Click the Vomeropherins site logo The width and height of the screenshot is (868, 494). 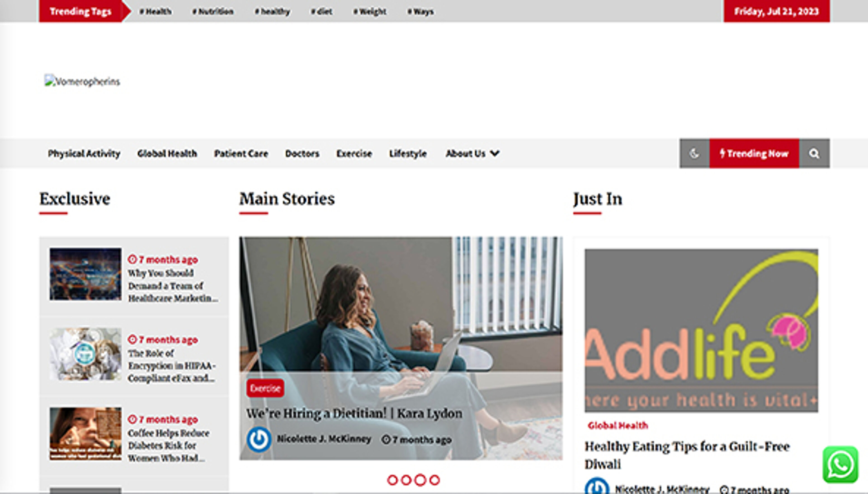tap(82, 81)
